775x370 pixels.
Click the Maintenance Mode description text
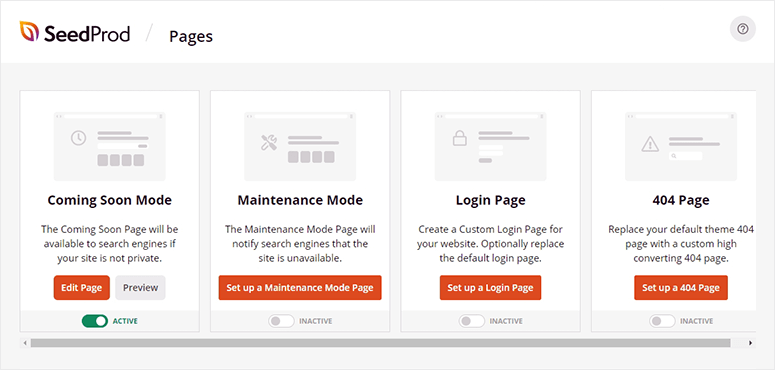click(x=300, y=244)
